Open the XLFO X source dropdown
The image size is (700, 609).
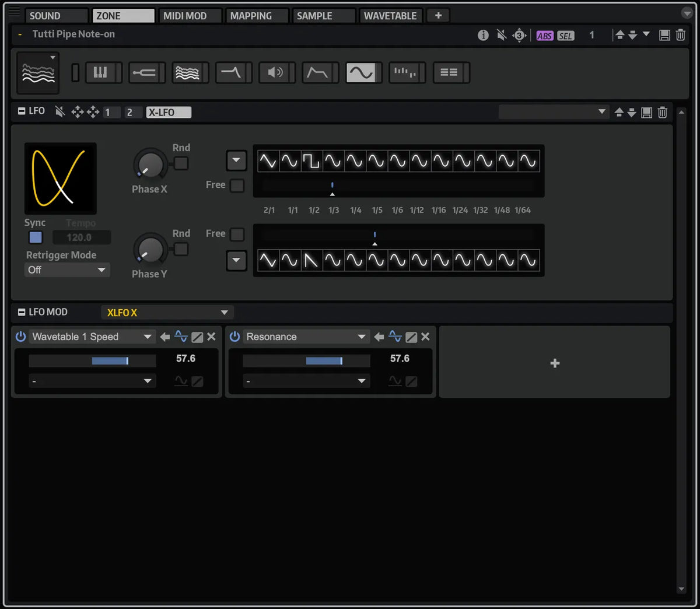point(167,313)
